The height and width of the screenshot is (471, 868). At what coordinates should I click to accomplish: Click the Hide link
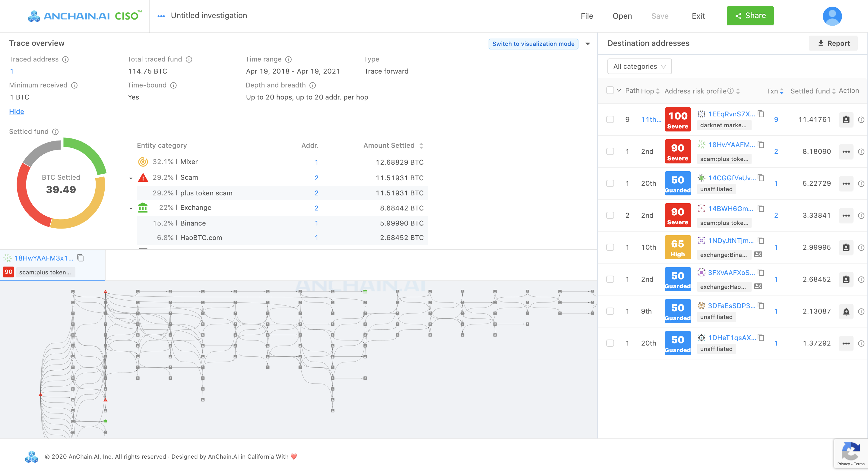pos(16,112)
